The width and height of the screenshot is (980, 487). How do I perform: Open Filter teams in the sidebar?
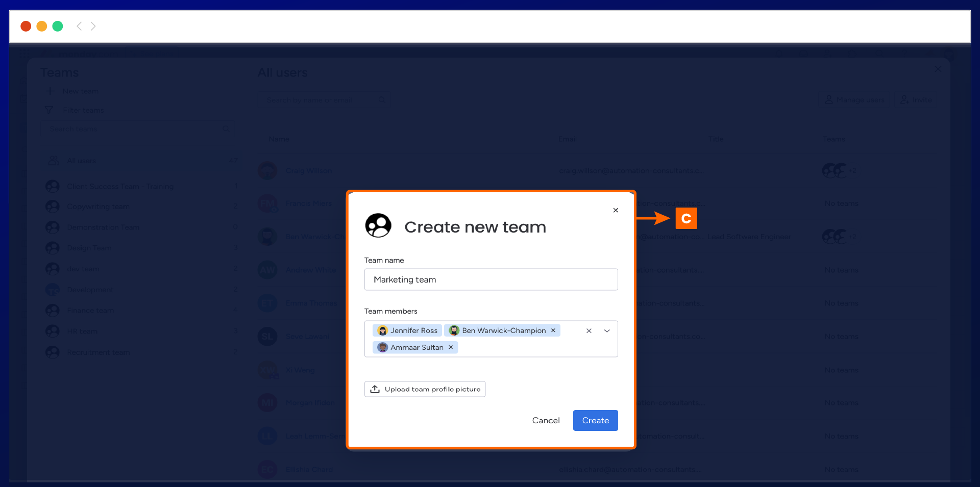[x=83, y=110]
